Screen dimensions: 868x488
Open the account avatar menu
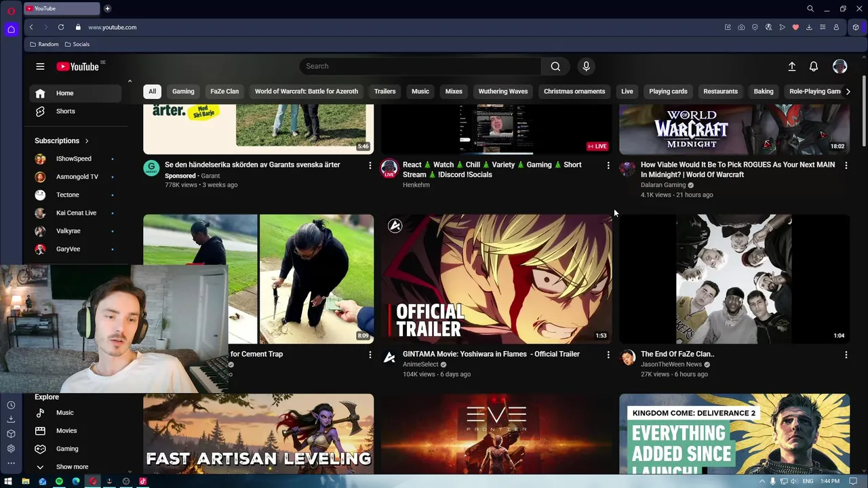pos(840,66)
